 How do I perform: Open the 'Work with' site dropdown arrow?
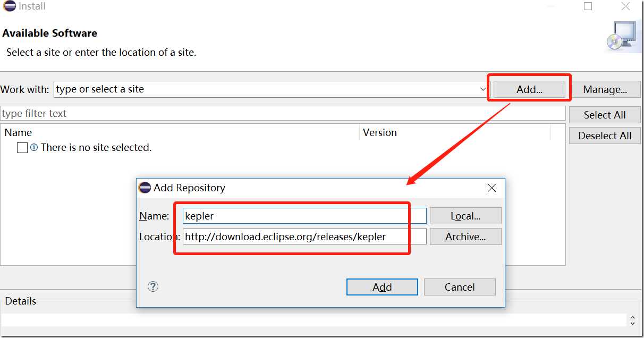tap(482, 89)
